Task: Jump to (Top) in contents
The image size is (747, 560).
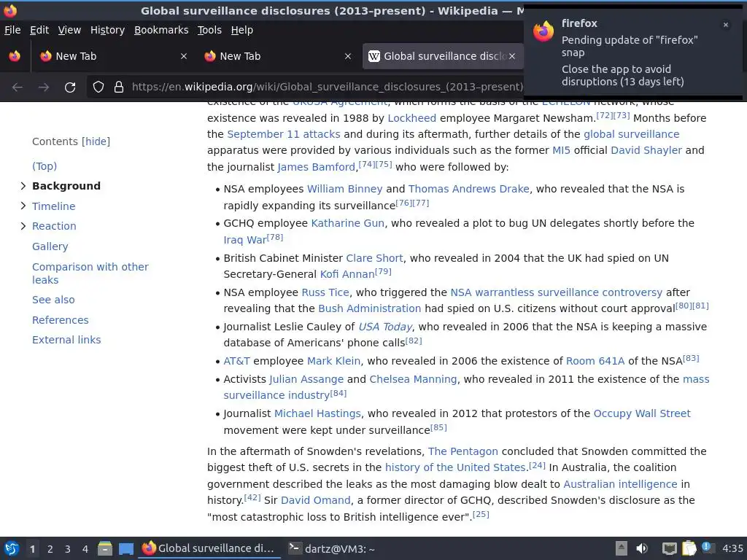Action: pos(44,166)
